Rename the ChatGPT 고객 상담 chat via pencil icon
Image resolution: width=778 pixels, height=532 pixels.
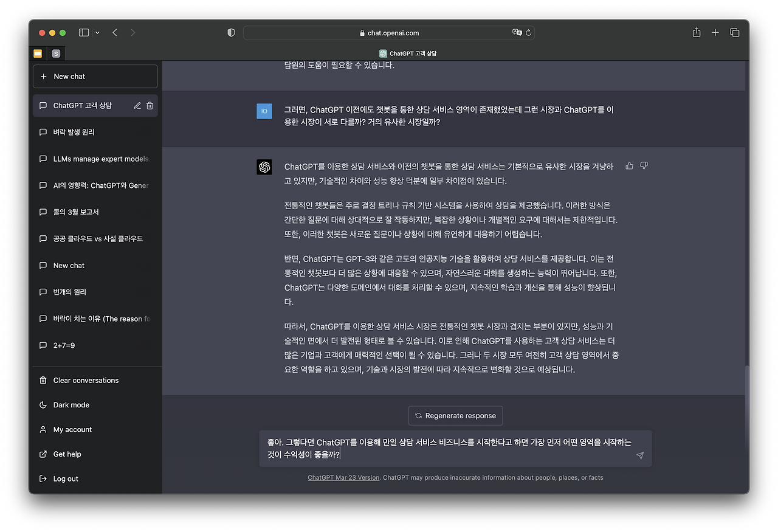pyautogui.click(x=137, y=105)
